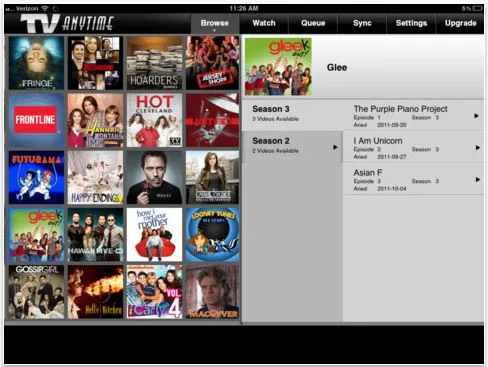Open the Queue tab
The image size is (488, 367).
[313, 23]
